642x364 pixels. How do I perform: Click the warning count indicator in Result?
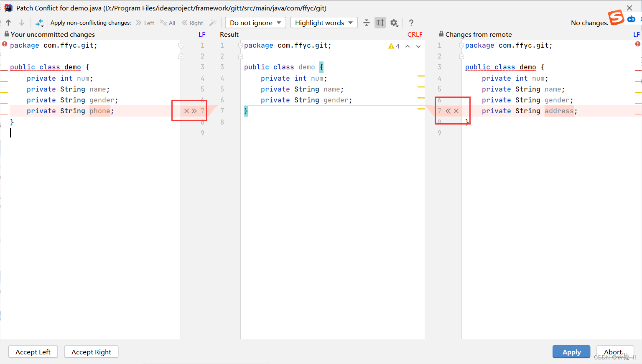click(394, 46)
